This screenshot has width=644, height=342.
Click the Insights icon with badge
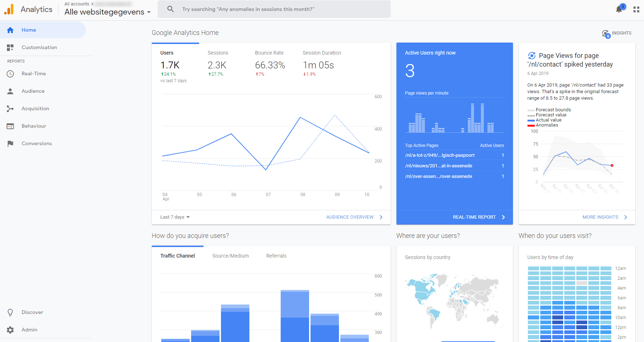tap(606, 34)
